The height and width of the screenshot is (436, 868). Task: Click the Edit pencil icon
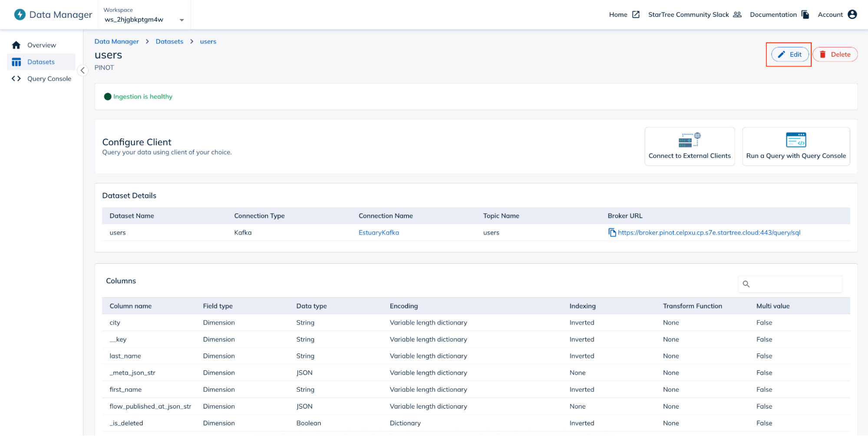click(782, 55)
